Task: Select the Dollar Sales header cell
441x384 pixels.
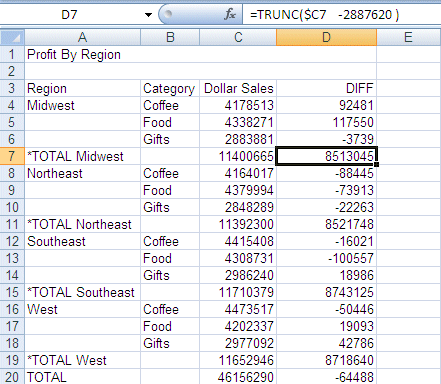Action: click(238, 88)
